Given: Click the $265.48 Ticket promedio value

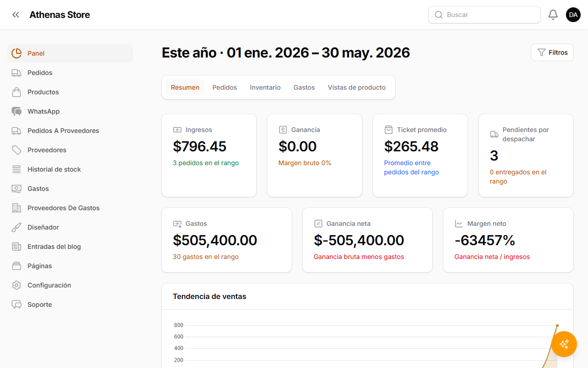Looking at the screenshot, I should click(412, 146).
